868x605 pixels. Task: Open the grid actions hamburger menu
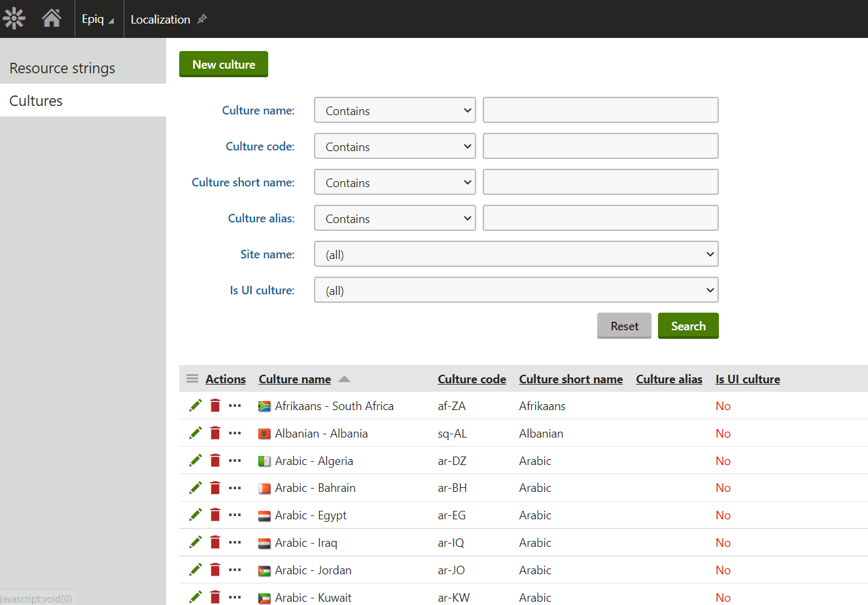coord(192,379)
